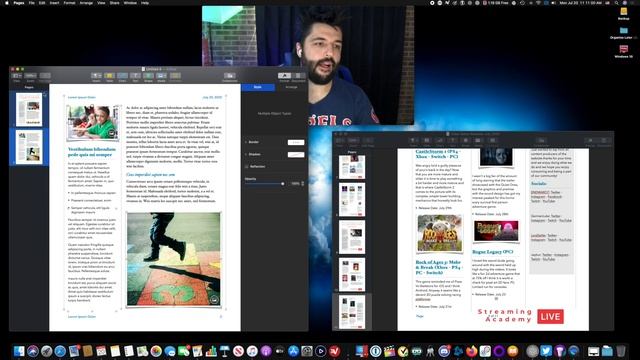Click Chart icon in Lorem Ipsum window toolbar

click(x=122, y=76)
